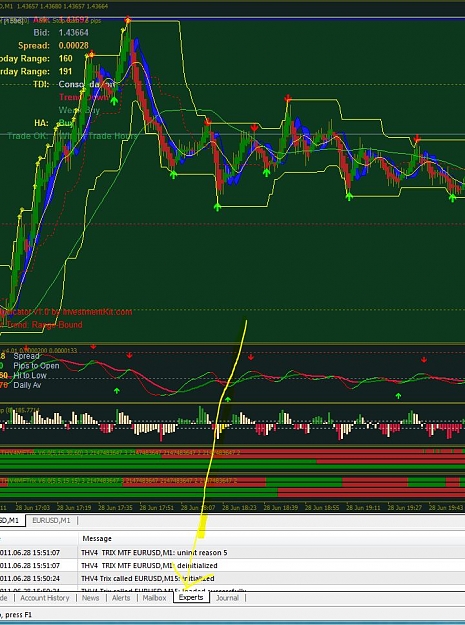Image resolution: width=465 pixels, height=625 pixels.
Task: Select the log row ending in 'deinitialized'
Action: click(x=232, y=565)
